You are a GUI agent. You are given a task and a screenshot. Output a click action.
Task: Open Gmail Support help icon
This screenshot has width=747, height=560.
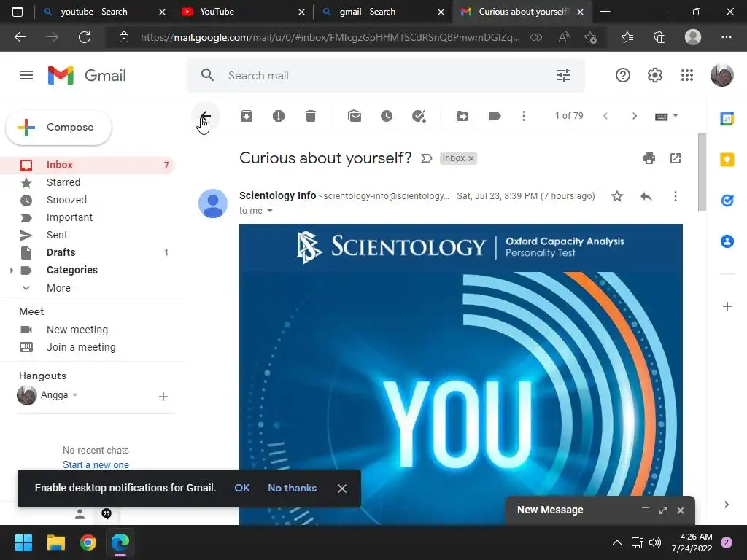(623, 75)
